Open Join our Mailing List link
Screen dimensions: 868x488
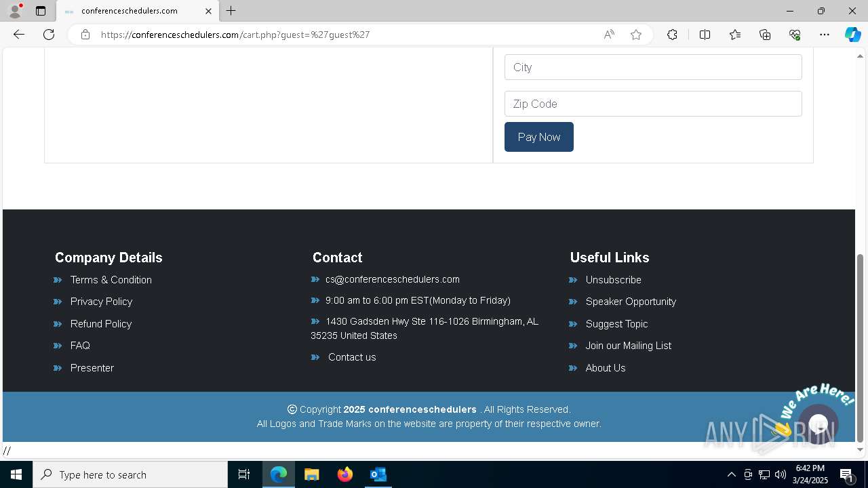[629, 346]
